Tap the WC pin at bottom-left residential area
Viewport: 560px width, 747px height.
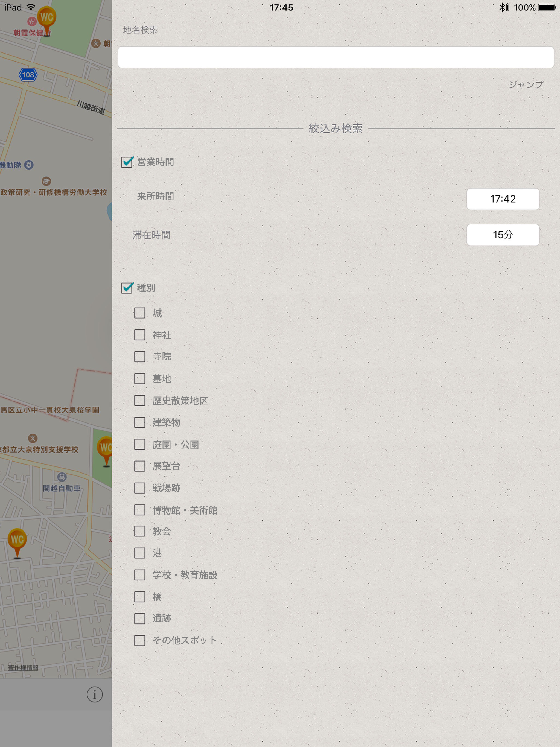[x=17, y=539]
